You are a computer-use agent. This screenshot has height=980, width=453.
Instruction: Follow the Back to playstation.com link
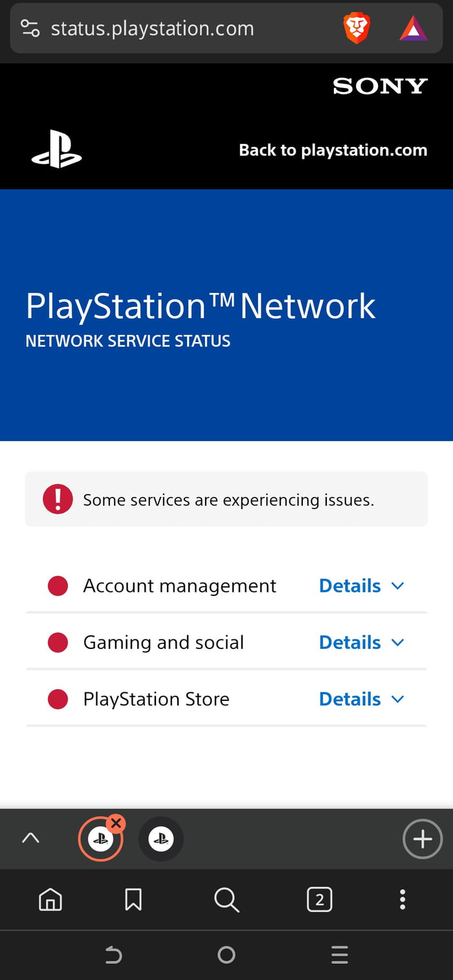pyautogui.click(x=333, y=150)
